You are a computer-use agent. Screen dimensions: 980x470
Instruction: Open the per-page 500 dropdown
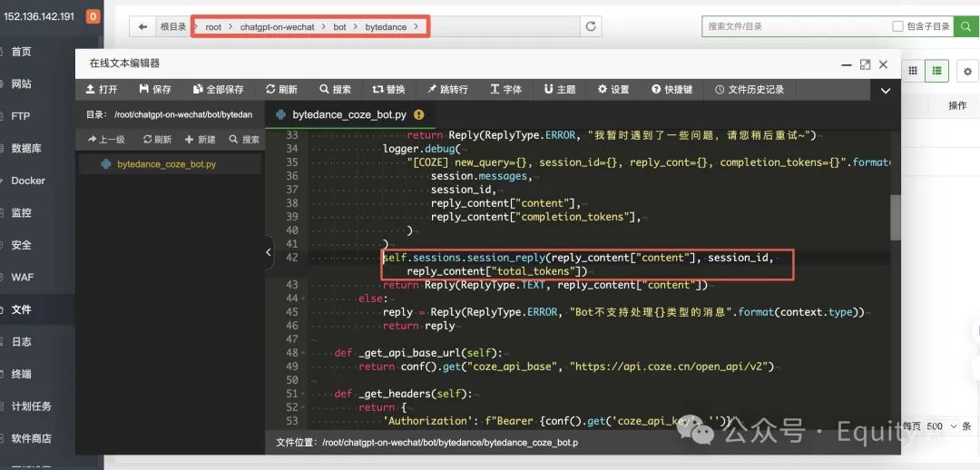(943, 426)
